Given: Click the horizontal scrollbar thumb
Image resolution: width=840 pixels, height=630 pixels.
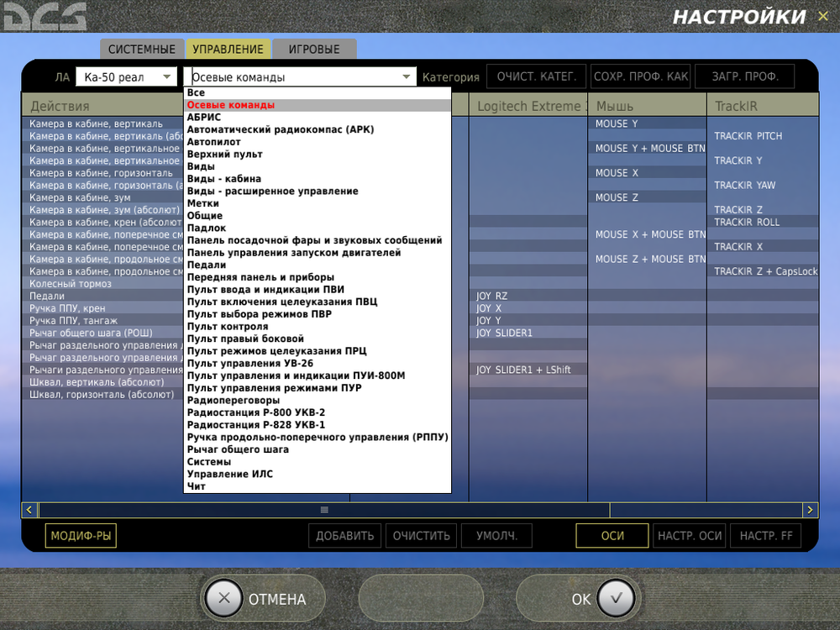Looking at the screenshot, I should point(323,509).
